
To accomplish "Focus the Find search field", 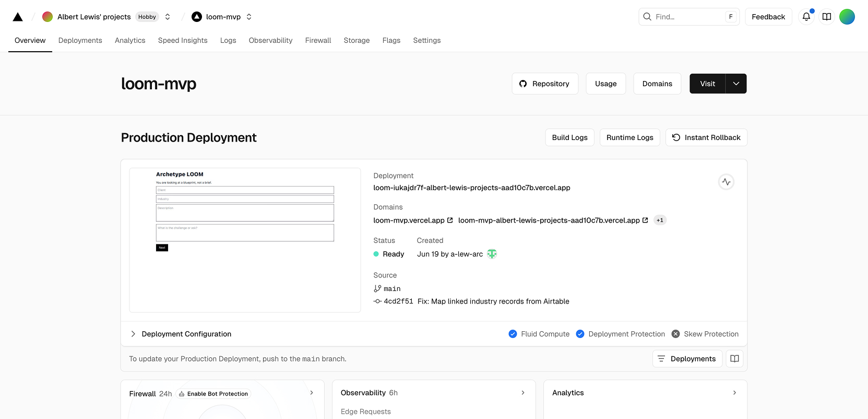I will (x=688, y=17).
